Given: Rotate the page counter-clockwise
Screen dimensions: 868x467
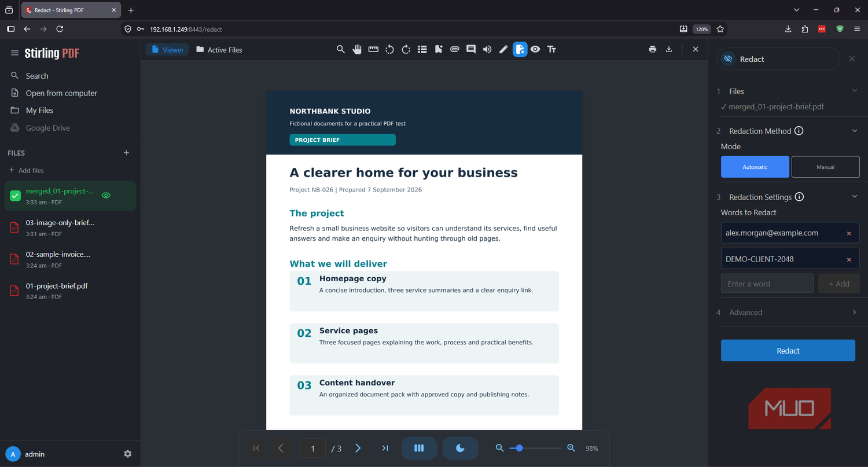Looking at the screenshot, I should click(x=389, y=50).
